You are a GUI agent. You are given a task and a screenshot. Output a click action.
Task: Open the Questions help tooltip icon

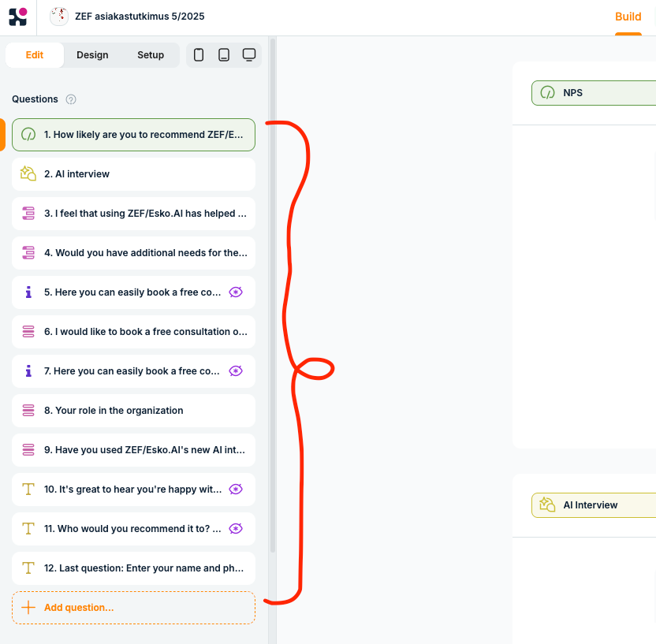click(x=71, y=99)
